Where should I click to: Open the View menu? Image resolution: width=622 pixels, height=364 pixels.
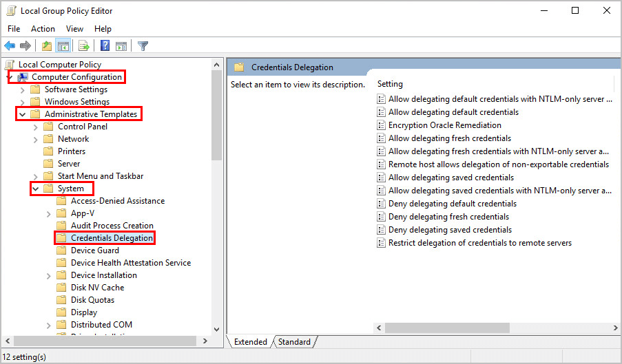tap(74, 29)
